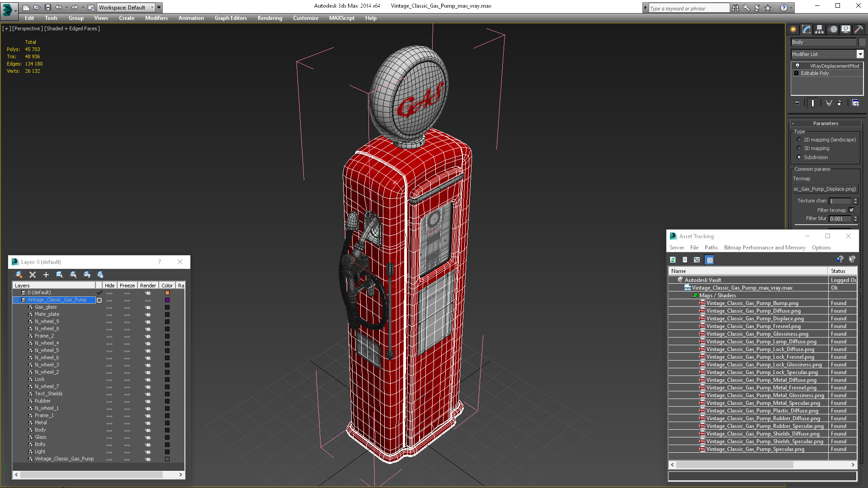Viewport: 868px width, 488px height.
Task: Open Bitmap Performance and Memory menu
Action: click(x=764, y=248)
